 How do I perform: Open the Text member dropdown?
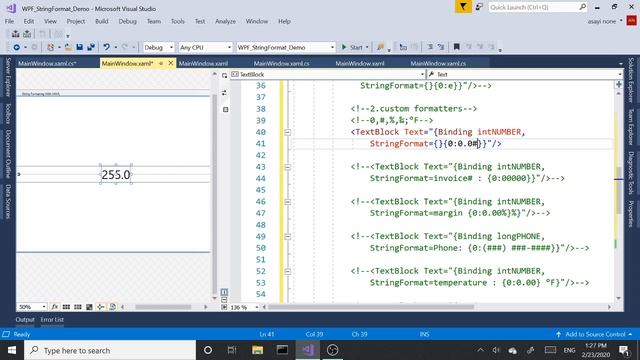[x=525, y=74]
